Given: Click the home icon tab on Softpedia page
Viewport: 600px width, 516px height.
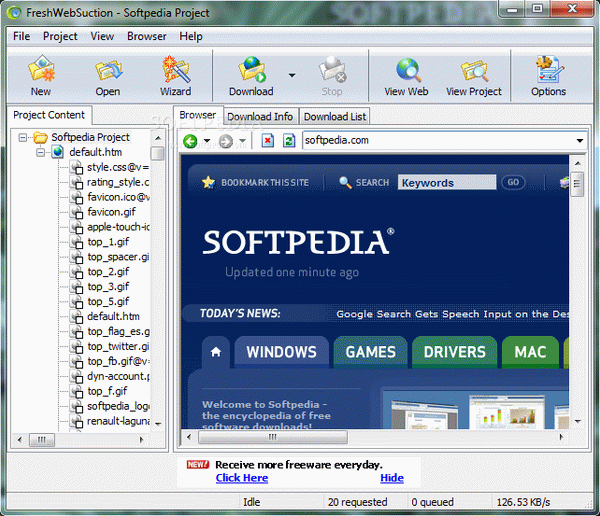Looking at the screenshot, I should [x=216, y=351].
